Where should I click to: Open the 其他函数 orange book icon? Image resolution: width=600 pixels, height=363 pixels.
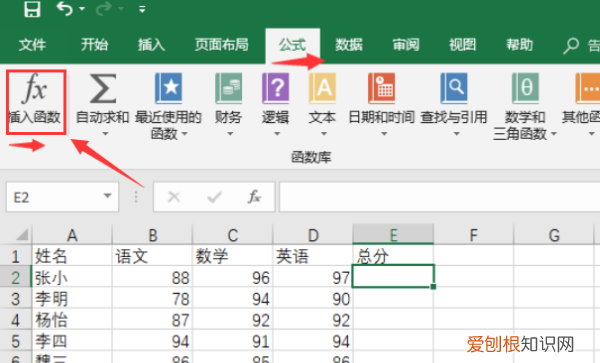point(588,89)
